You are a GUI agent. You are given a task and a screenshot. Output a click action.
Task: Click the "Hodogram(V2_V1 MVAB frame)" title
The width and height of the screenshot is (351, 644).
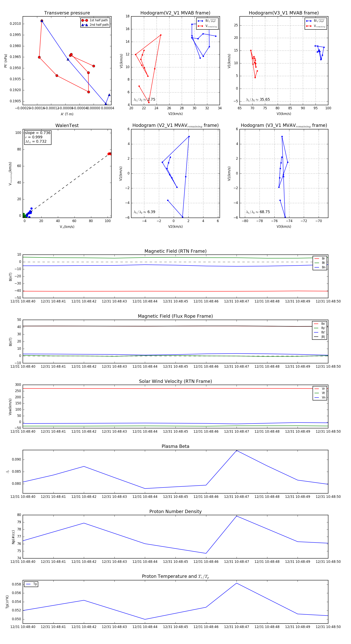coord(175,13)
